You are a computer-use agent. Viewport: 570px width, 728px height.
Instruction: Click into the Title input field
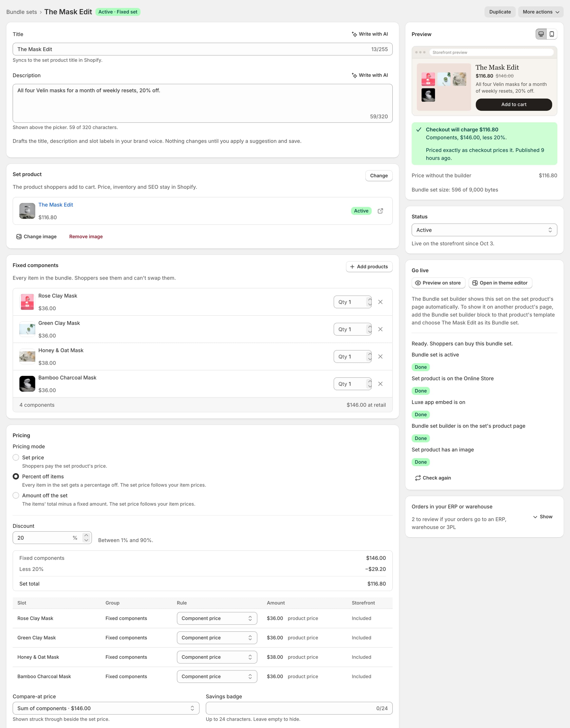pyautogui.click(x=203, y=49)
